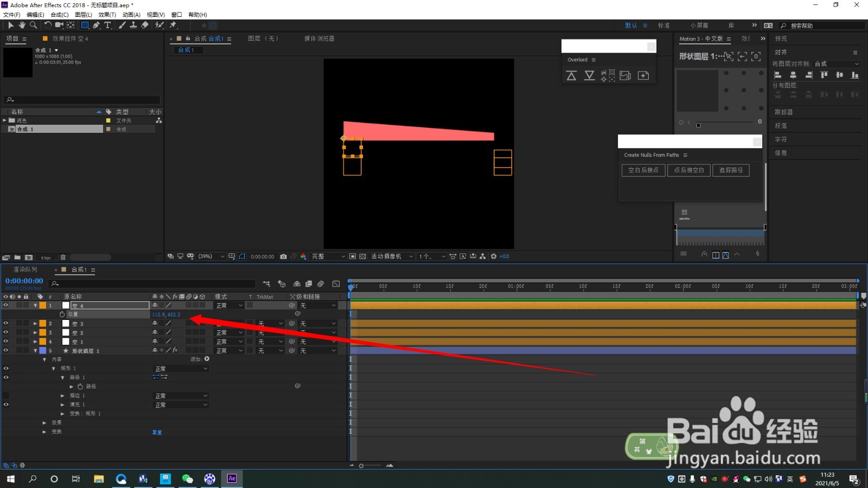Image resolution: width=868 pixels, height=488 pixels.
Task: Select the Pen tool
Action: (96, 25)
